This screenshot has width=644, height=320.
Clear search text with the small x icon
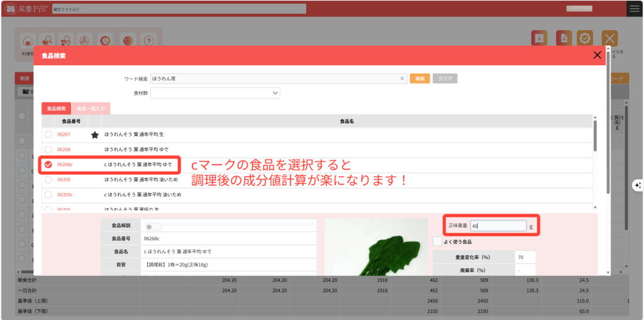coord(402,79)
